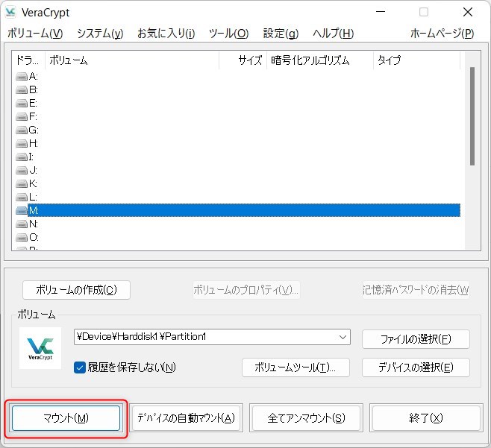Select the L: drive letter text

point(33,197)
